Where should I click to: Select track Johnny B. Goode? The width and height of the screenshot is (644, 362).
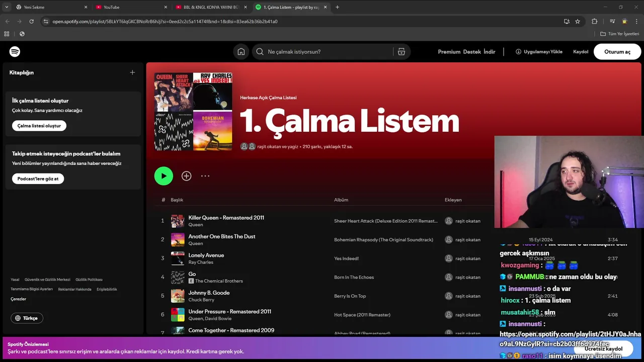[209, 293]
